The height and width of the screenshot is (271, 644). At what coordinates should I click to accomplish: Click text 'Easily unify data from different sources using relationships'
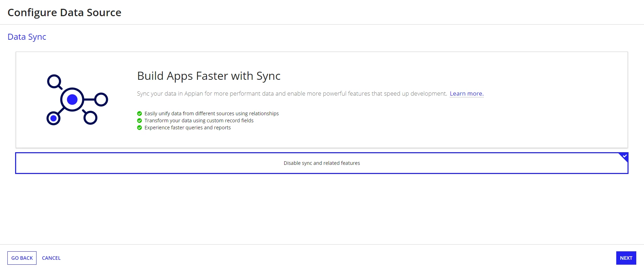(x=212, y=114)
